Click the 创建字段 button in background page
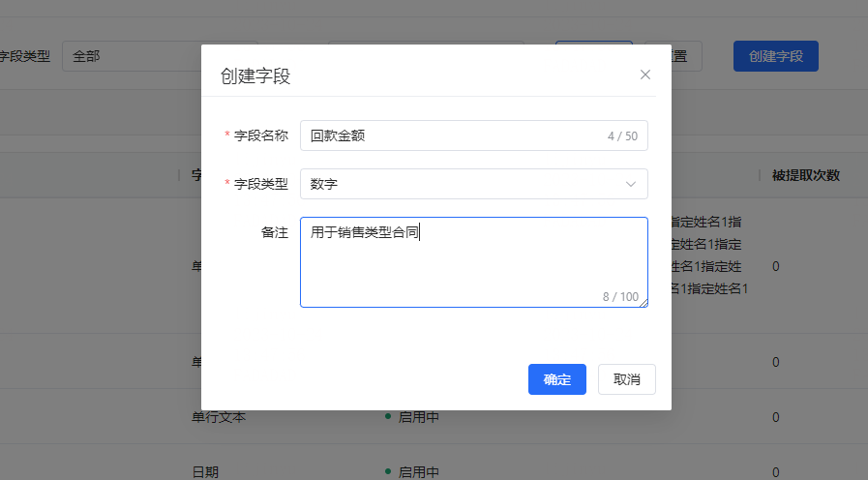This screenshot has height=480, width=868. [775, 56]
